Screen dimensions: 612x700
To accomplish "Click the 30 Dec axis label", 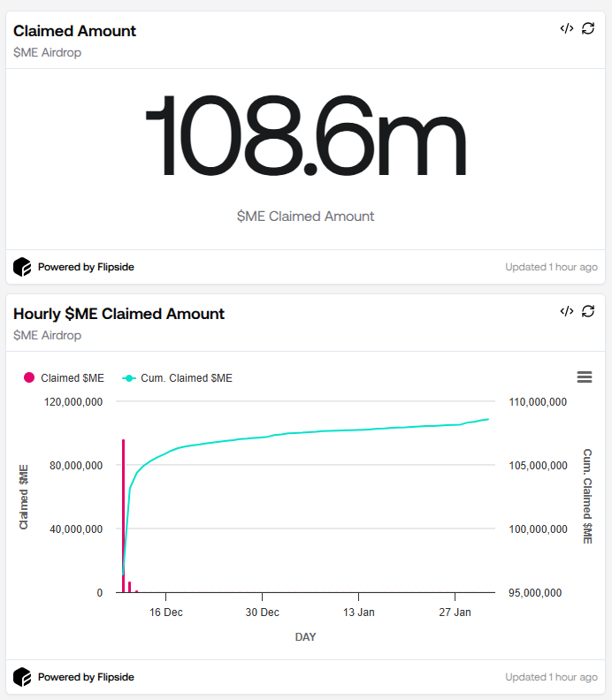I will click(x=262, y=612).
